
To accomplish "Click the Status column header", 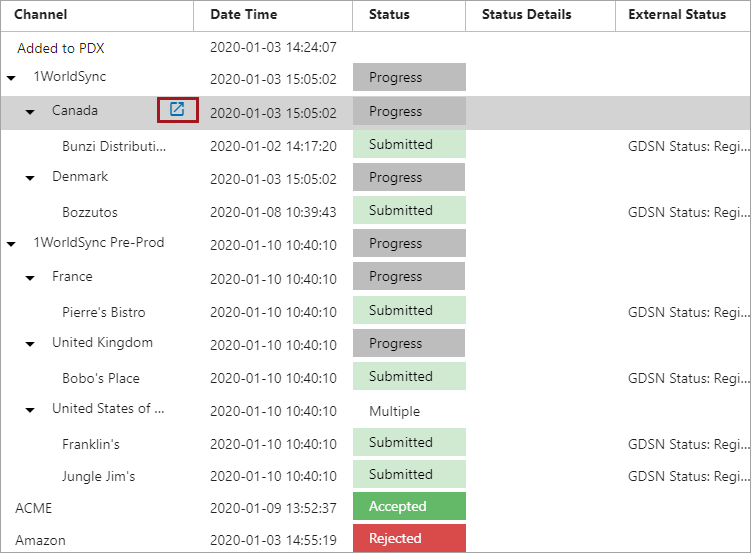I will 389,15.
